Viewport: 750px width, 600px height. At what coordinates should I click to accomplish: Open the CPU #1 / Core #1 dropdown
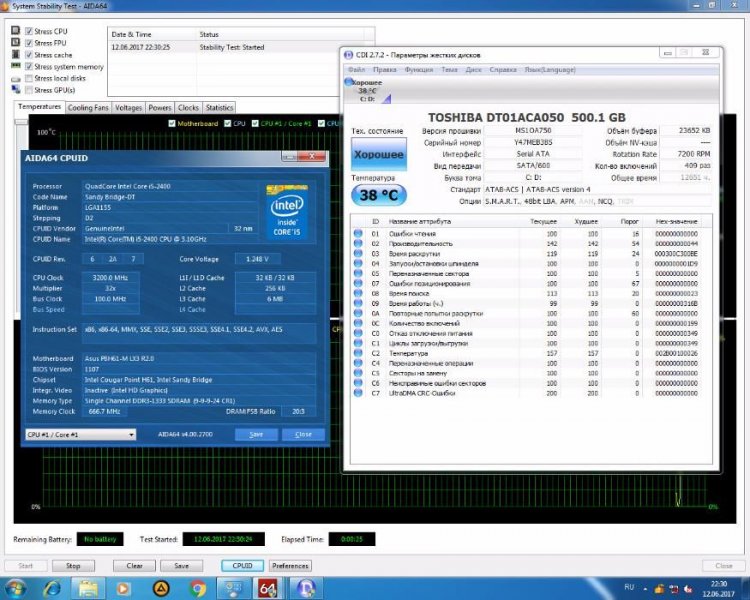coord(81,434)
